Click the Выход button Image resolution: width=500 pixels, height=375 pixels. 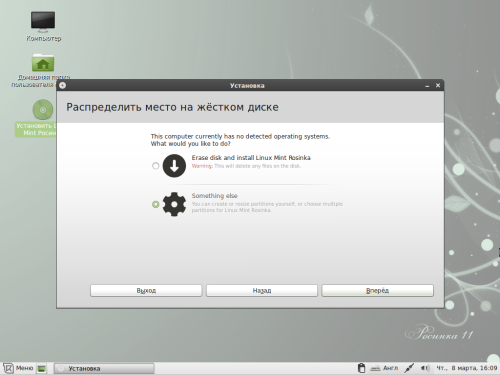(146, 290)
